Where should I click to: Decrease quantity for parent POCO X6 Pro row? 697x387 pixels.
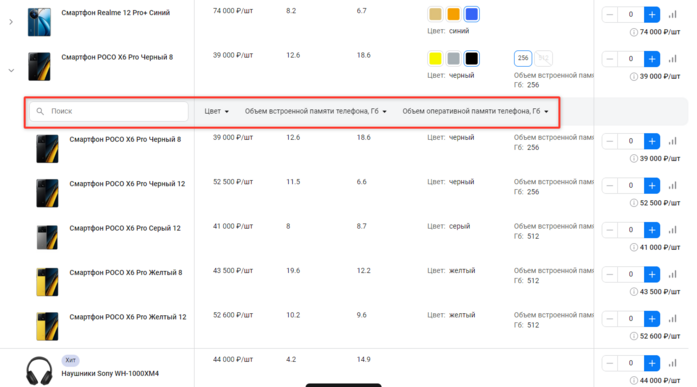609,59
